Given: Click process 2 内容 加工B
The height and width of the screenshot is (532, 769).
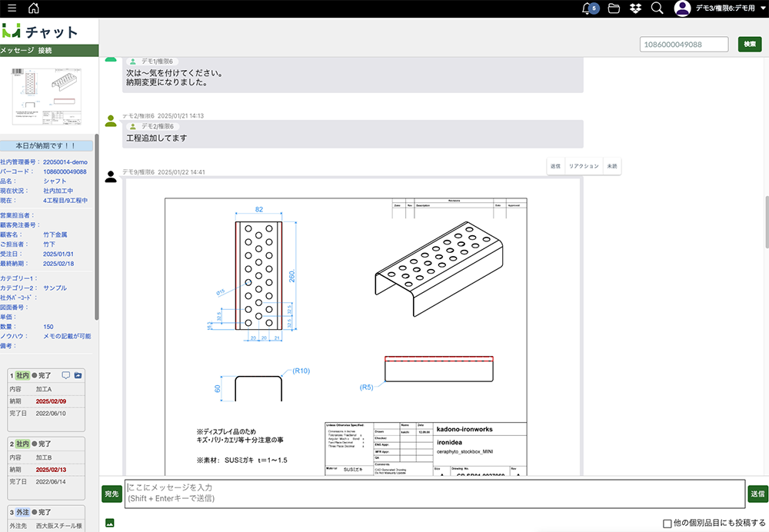Looking at the screenshot, I should pos(44,457).
